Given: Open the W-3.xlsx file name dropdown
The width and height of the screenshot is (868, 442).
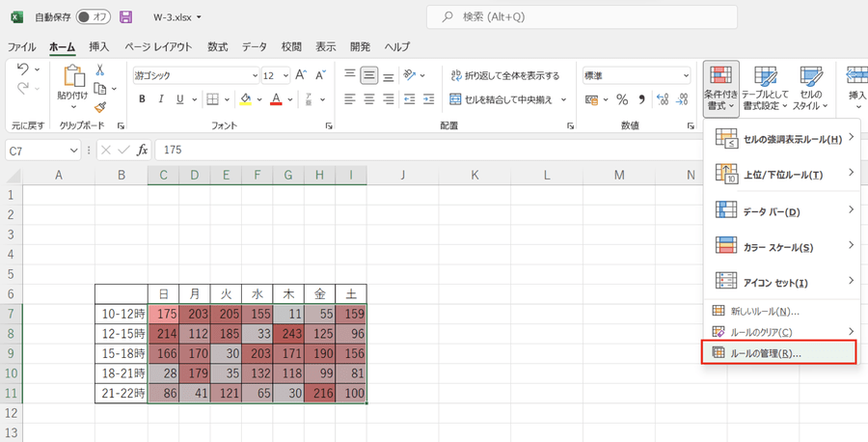Looking at the screenshot, I should click(x=199, y=17).
